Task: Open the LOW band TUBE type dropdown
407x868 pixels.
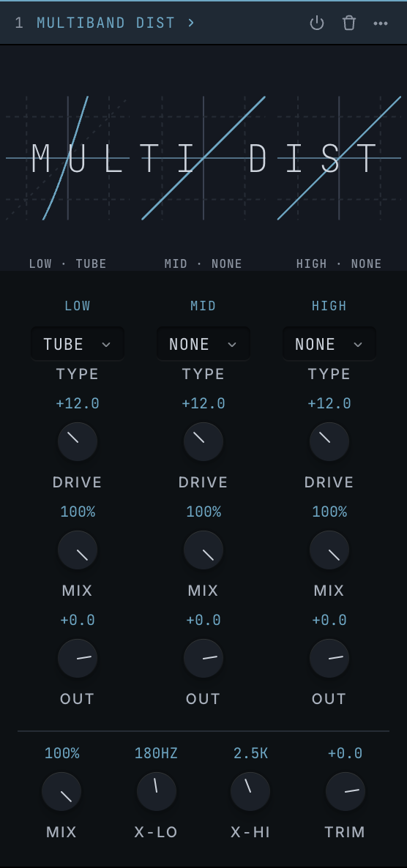Action: click(78, 344)
